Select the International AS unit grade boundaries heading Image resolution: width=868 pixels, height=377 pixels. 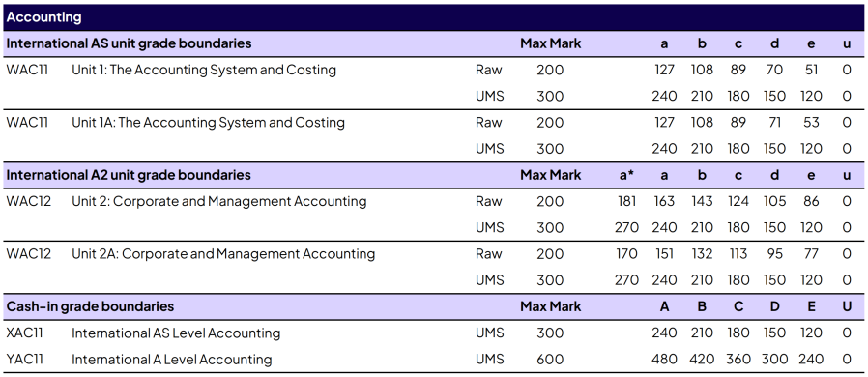pos(129,43)
